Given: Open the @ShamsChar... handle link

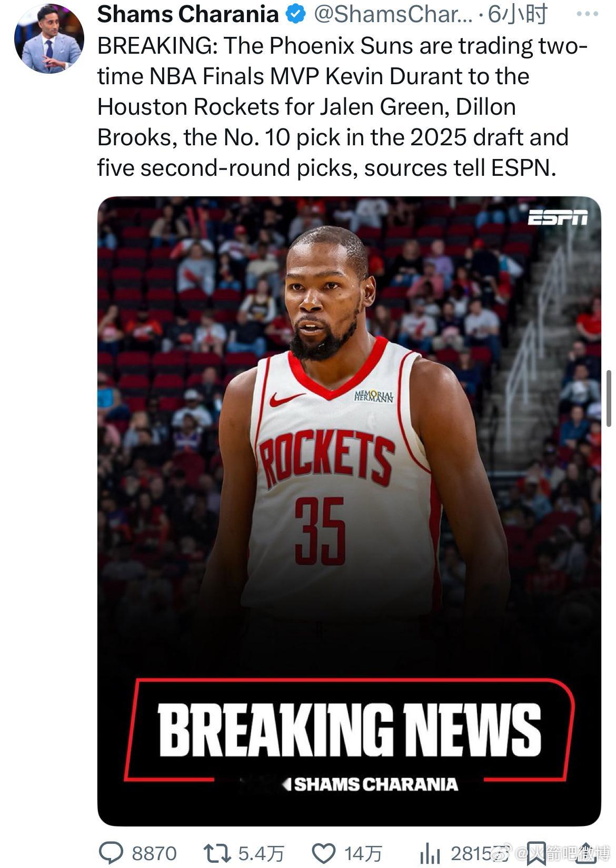Looking at the screenshot, I should pyautogui.click(x=393, y=15).
